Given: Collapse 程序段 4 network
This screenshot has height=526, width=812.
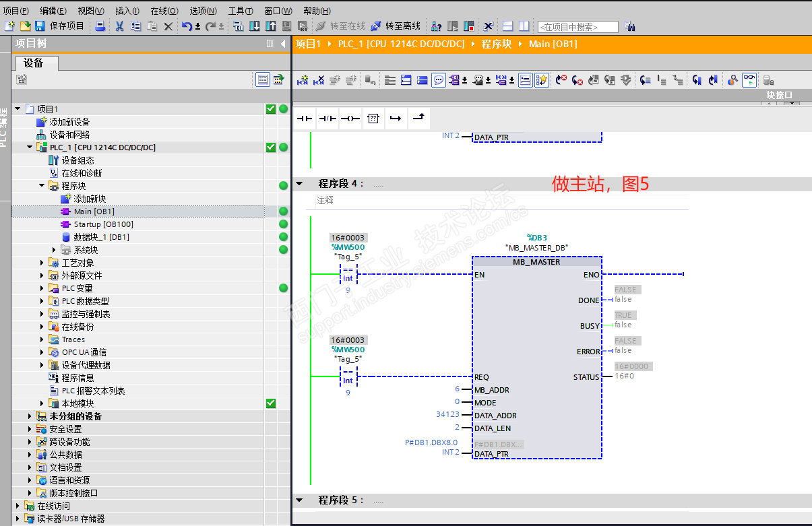Looking at the screenshot, I should point(300,183).
